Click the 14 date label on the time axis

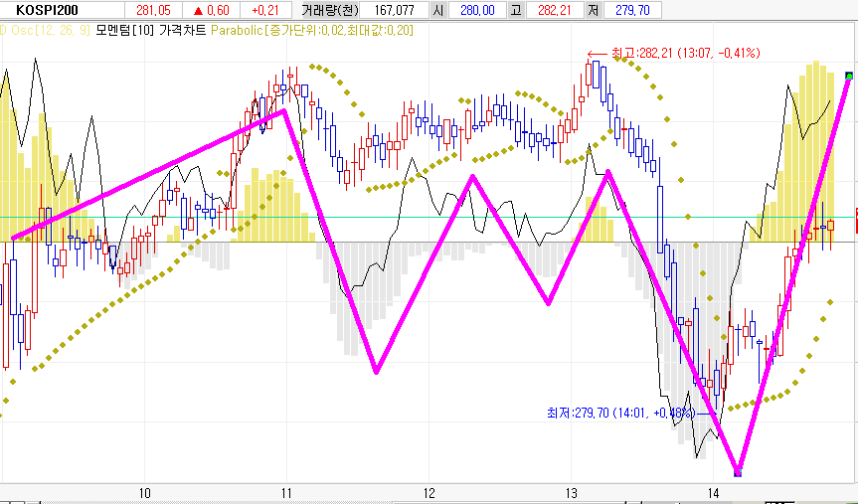pyautogui.click(x=714, y=493)
